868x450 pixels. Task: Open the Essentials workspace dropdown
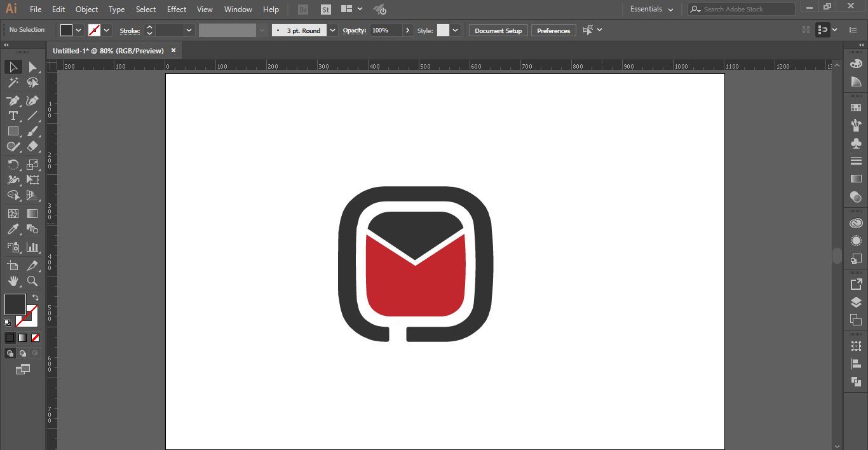pyautogui.click(x=651, y=10)
